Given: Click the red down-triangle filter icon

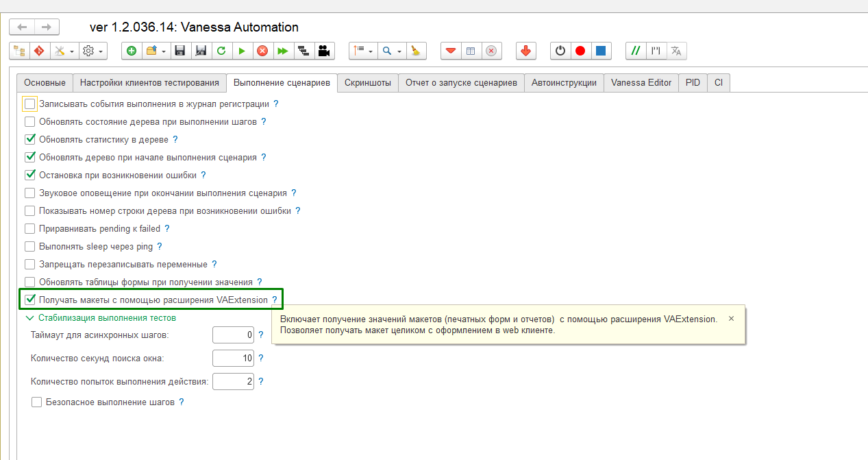Looking at the screenshot, I should (451, 51).
